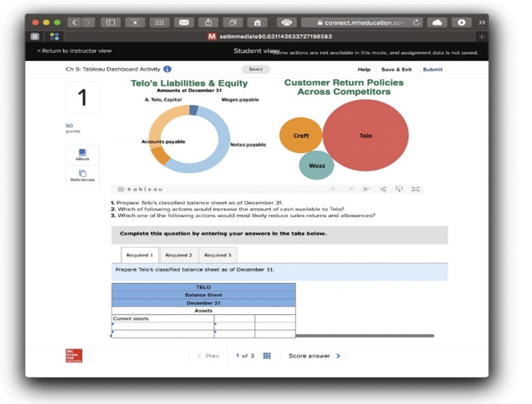Show activity info icon next to title
Image resolution: width=532 pixels, height=404 pixels.
[168, 69]
